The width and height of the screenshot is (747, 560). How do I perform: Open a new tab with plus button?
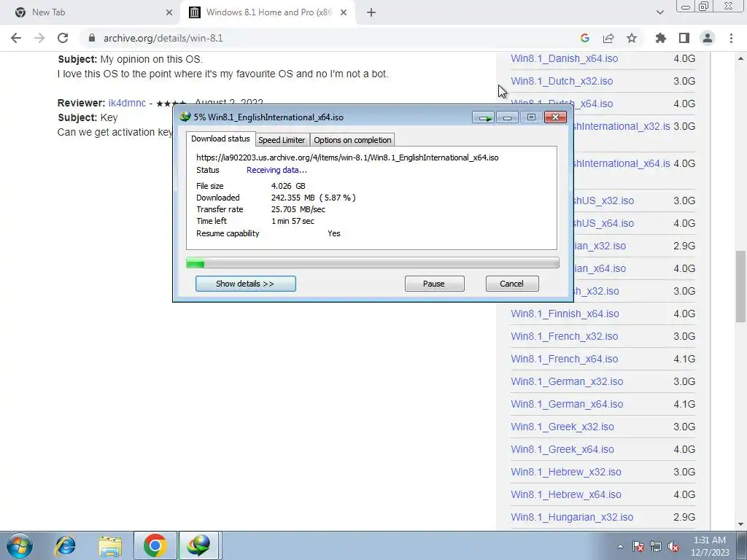click(371, 12)
